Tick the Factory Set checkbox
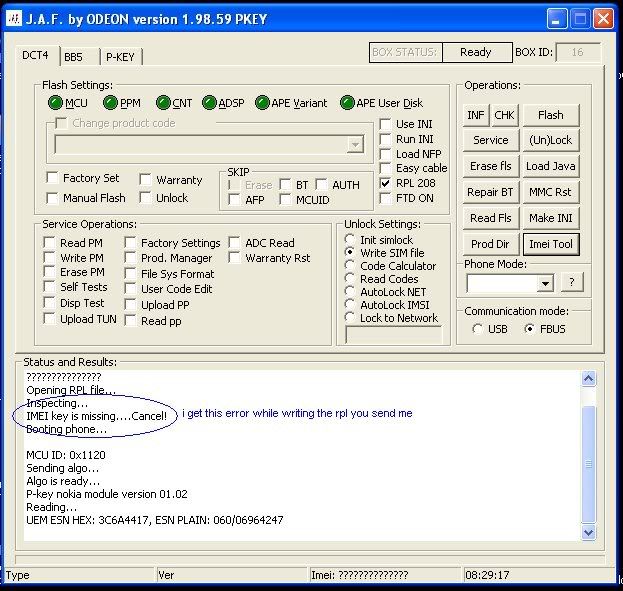 coord(52,178)
